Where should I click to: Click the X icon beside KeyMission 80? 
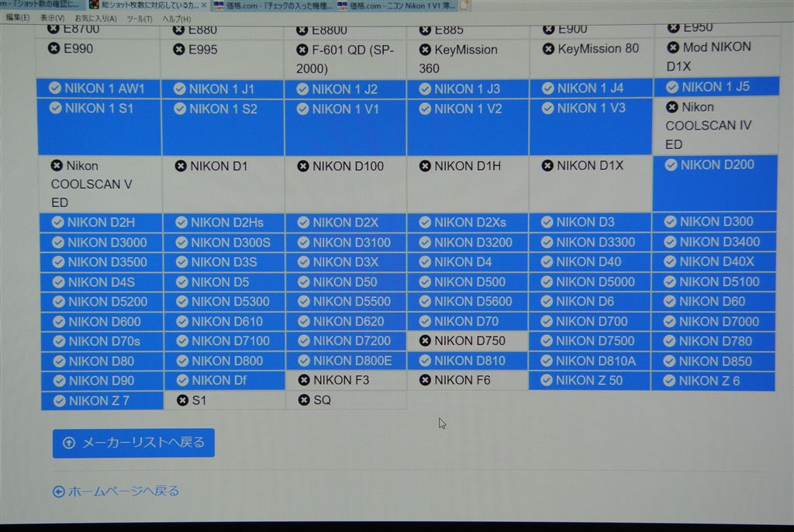point(548,49)
